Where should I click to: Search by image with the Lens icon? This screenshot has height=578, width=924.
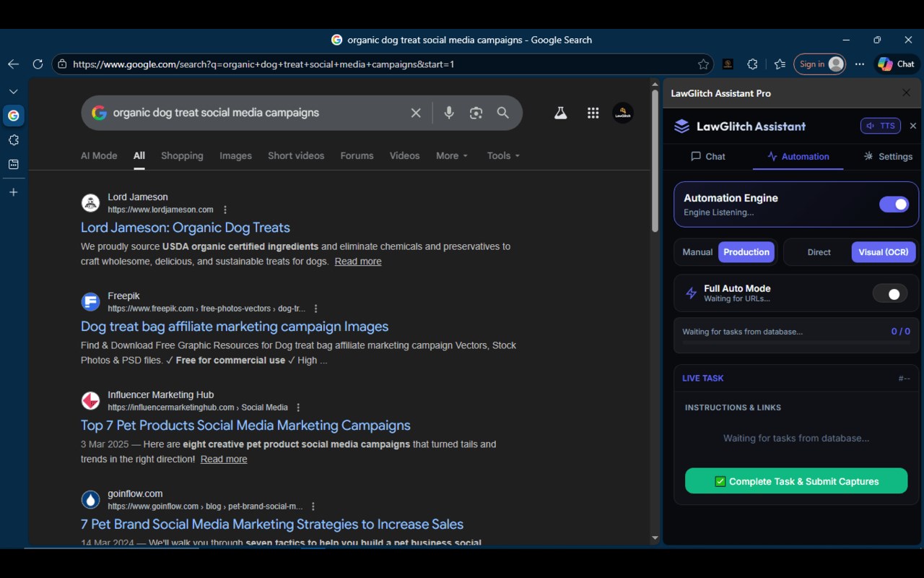click(x=476, y=113)
